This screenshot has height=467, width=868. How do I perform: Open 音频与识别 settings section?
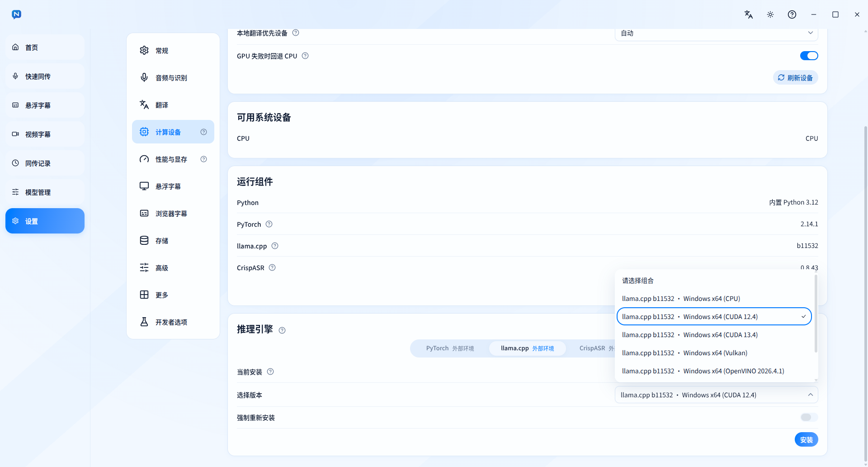click(173, 78)
